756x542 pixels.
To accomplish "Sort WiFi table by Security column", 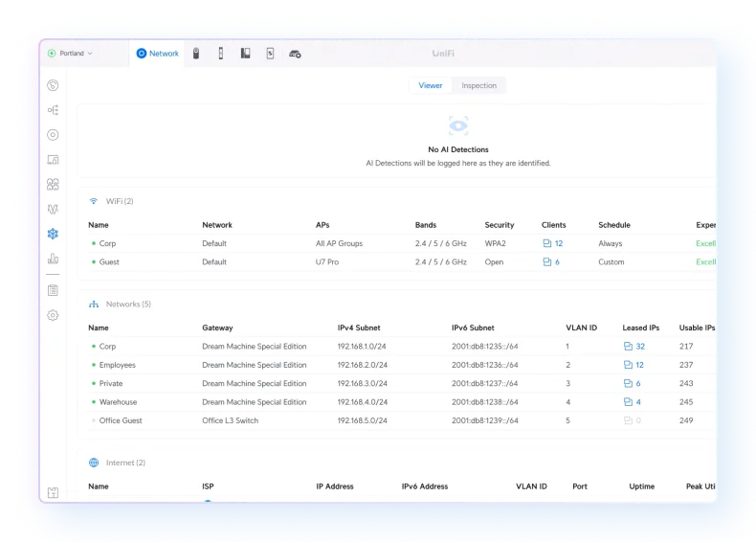I will [x=500, y=225].
